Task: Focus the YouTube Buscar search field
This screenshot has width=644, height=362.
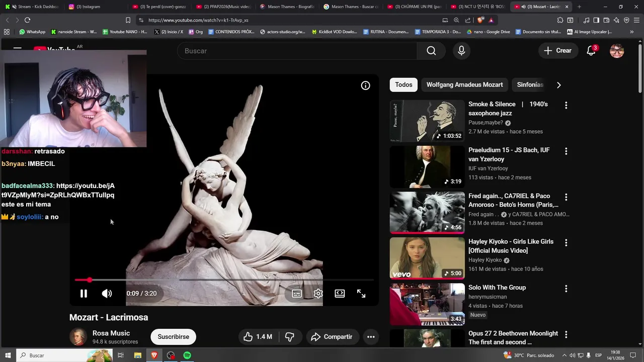Action: click(297, 51)
